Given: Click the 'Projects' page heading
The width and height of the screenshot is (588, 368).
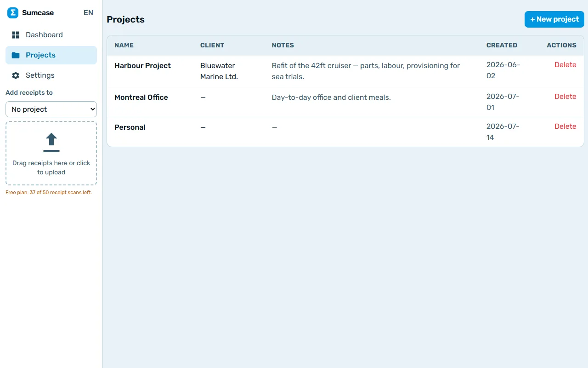Looking at the screenshot, I should [x=125, y=19].
